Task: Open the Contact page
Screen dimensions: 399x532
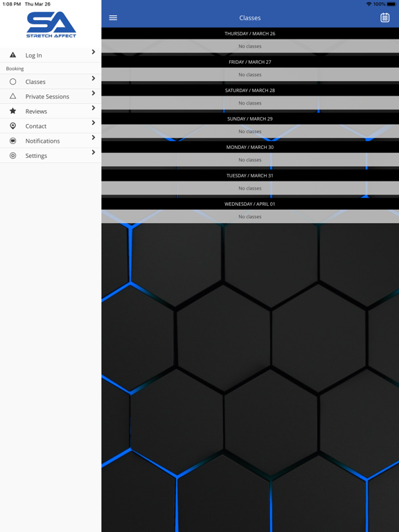Action: tap(51, 126)
